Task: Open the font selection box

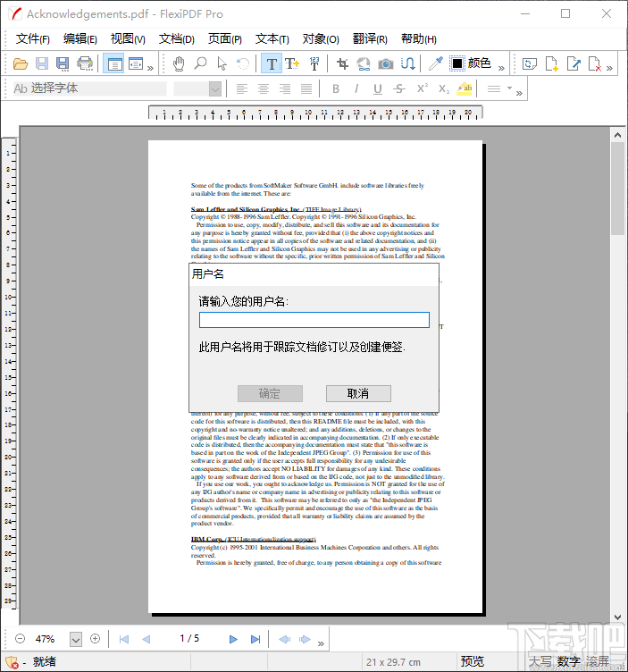Action: (89, 88)
